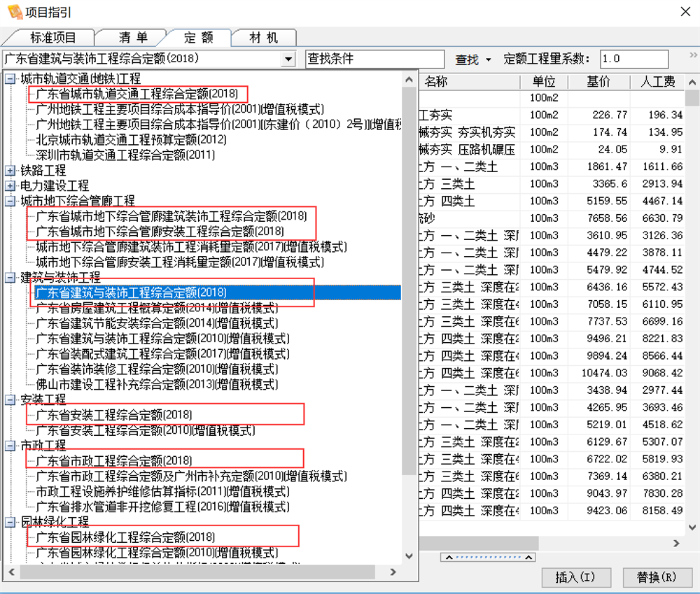Switch to the 材机 tab

click(x=263, y=38)
